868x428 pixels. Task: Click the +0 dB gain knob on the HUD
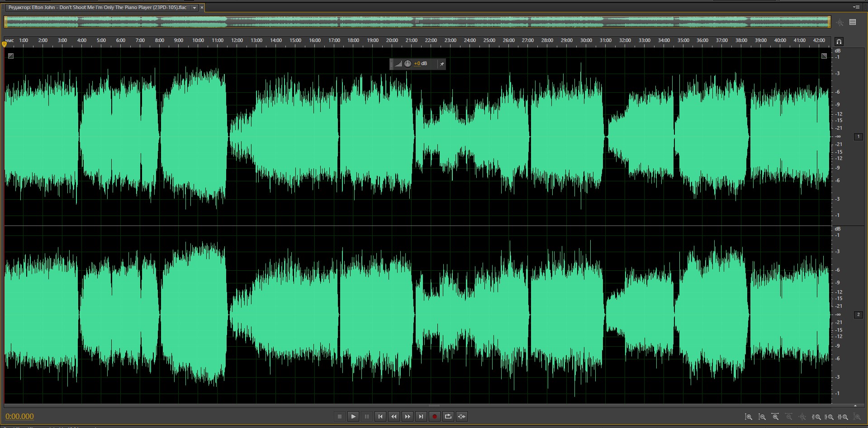(x=408, y=64)
